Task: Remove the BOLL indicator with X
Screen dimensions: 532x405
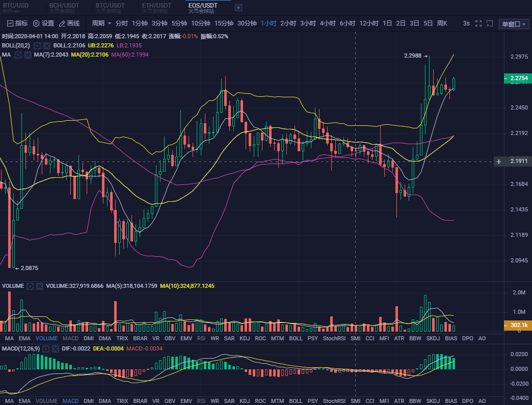Action: coord(46,45)
